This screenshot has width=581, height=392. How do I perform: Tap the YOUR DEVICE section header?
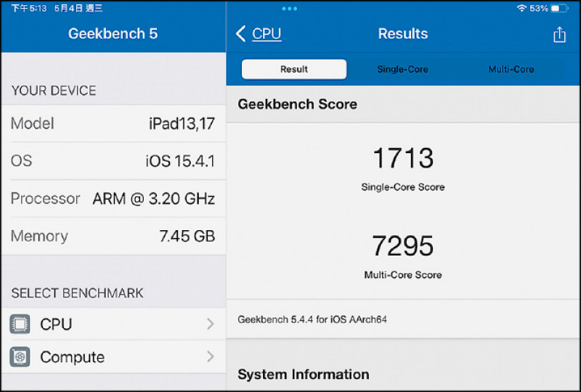[54, 91]
